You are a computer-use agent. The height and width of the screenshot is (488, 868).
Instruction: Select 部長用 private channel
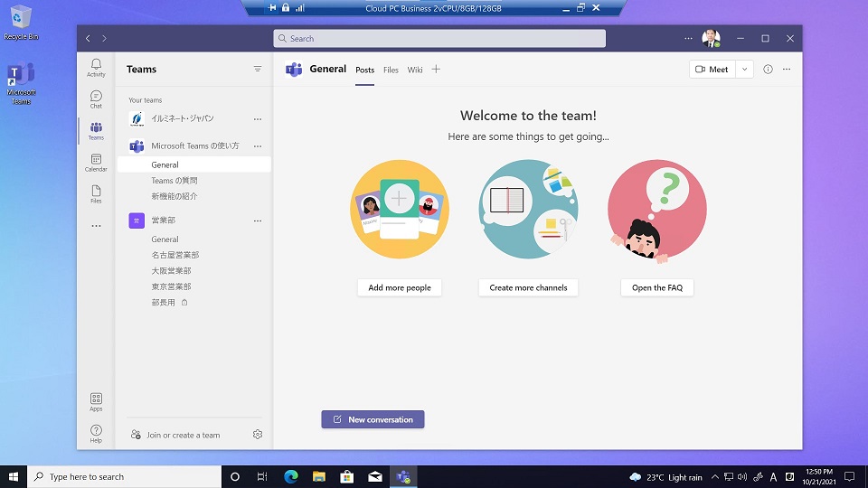pos(194,303)
